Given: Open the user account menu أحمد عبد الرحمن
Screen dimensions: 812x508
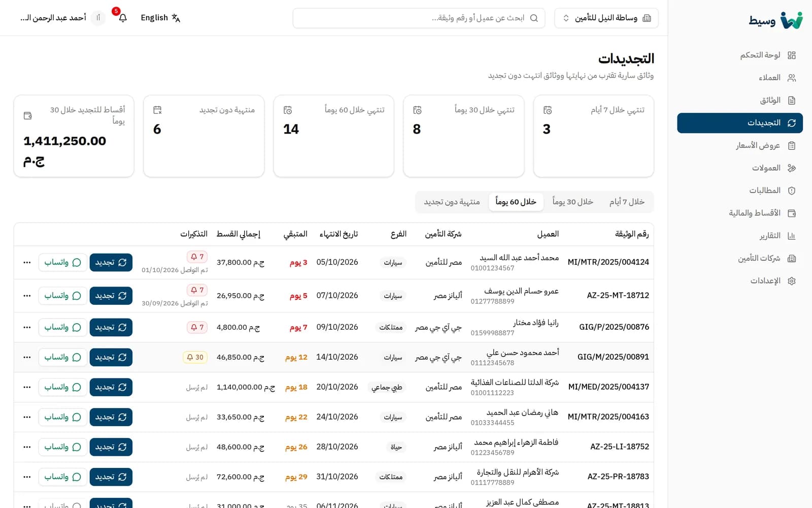Looking at the screenshot, I should (62, 18).
